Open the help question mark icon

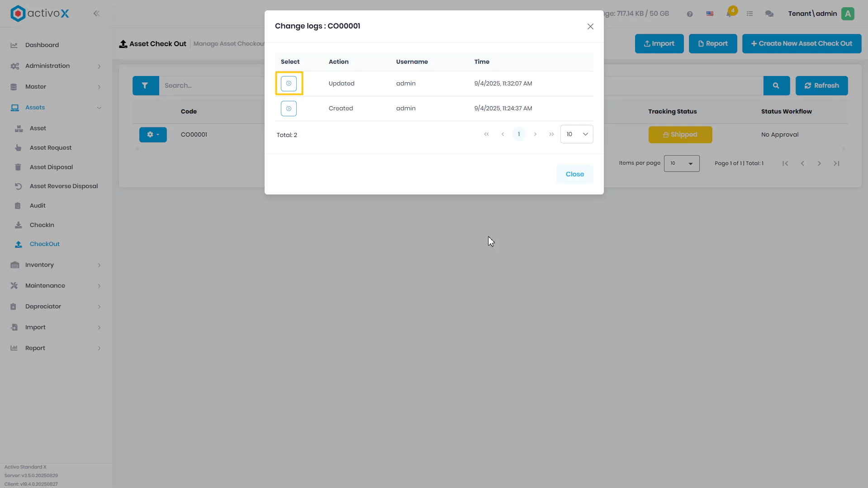pos(689,14)
